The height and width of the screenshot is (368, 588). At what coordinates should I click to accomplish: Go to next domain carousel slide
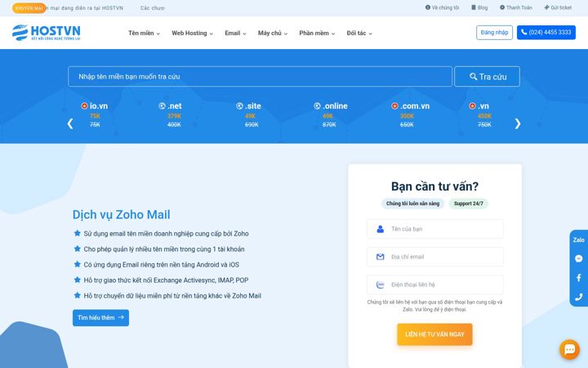pos(518,123)
